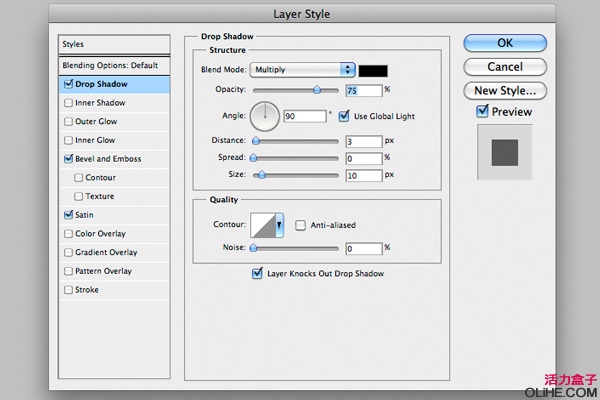600x400 pixels.
Task: Click the Noise slider handle
Action: (x=253, y=248)
